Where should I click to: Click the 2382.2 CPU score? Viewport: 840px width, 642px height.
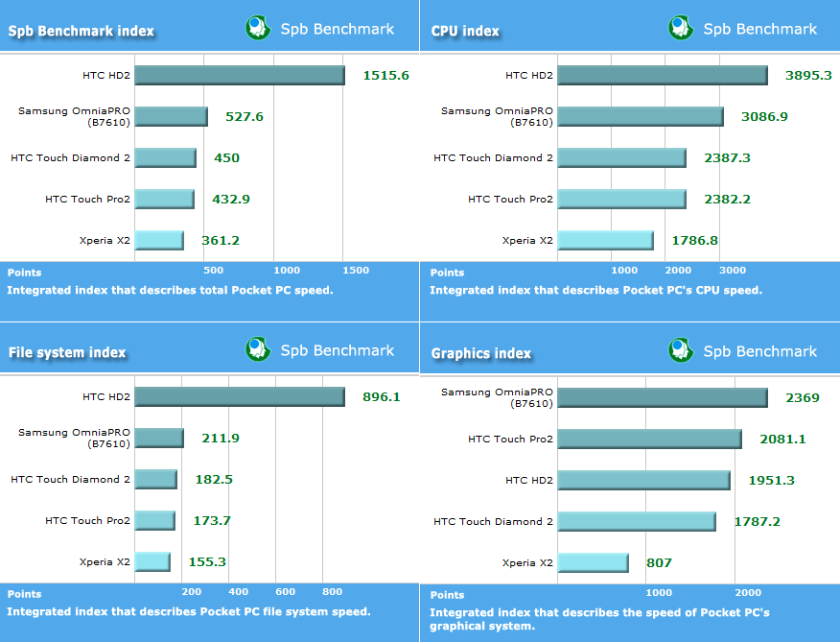(727, 200)
